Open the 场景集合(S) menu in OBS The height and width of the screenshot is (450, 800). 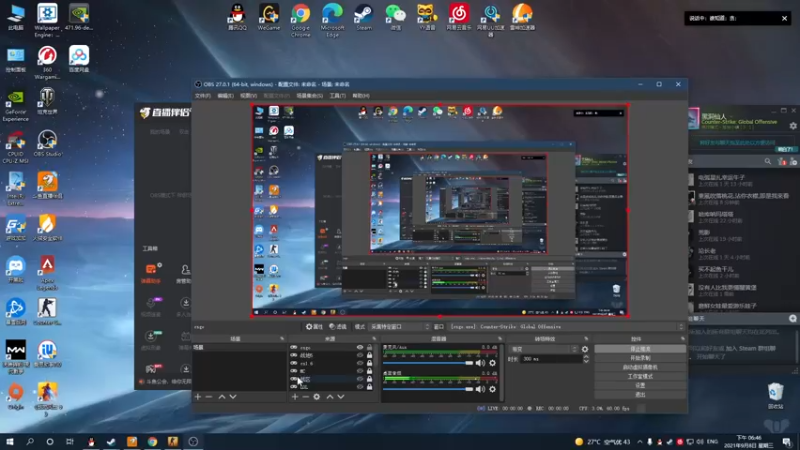click(309, 96)
